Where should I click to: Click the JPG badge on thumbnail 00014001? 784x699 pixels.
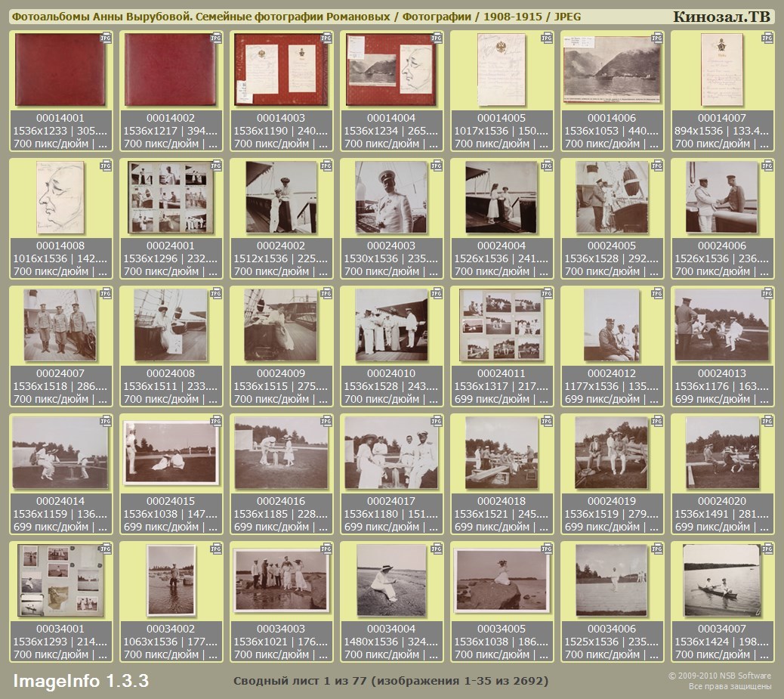(106, 38)
